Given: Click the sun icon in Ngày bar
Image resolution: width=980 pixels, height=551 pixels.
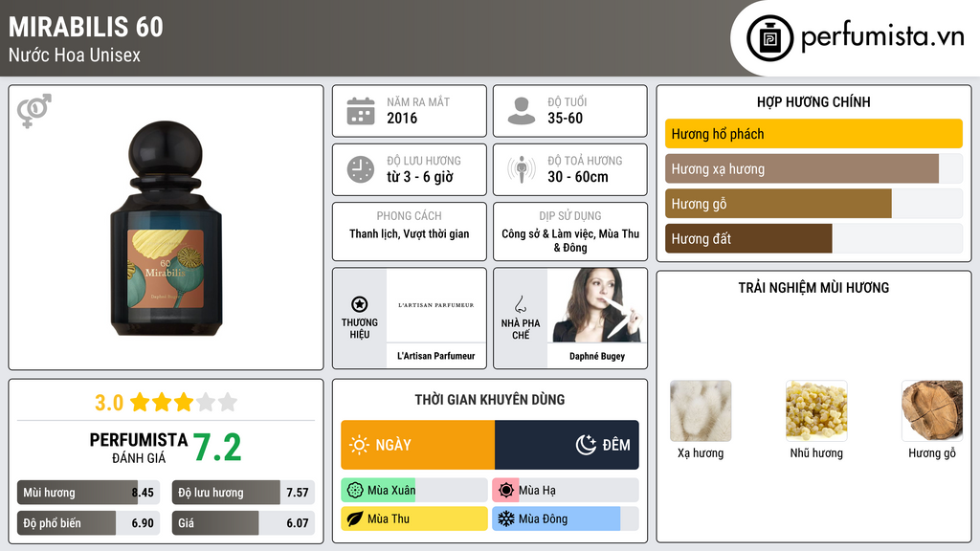Looking at the screenshot, I should tap(360, 445).
